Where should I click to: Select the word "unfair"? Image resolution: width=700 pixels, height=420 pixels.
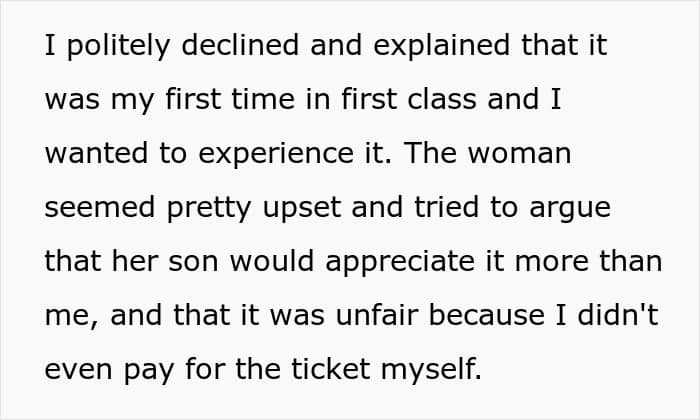(376, 315)
